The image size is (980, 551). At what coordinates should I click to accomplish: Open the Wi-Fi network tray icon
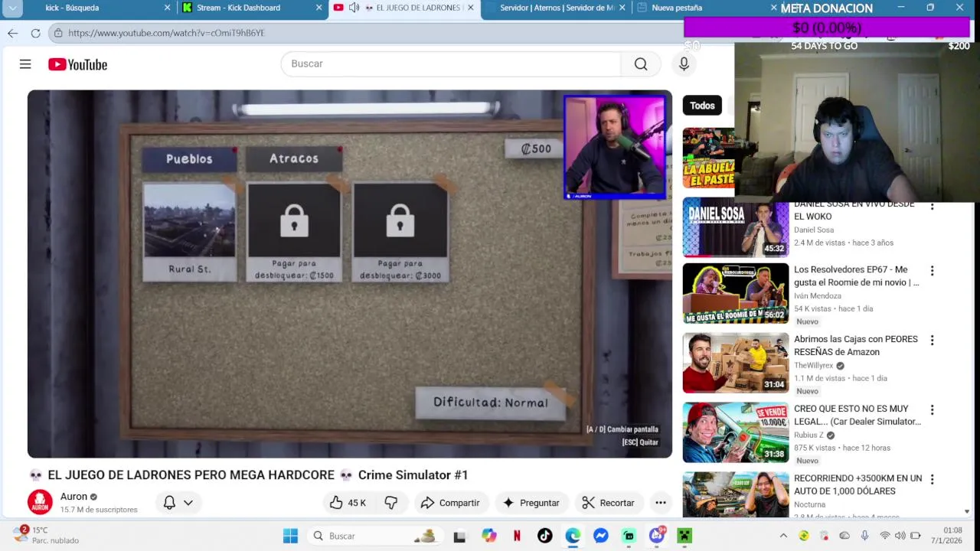point(885,536)
